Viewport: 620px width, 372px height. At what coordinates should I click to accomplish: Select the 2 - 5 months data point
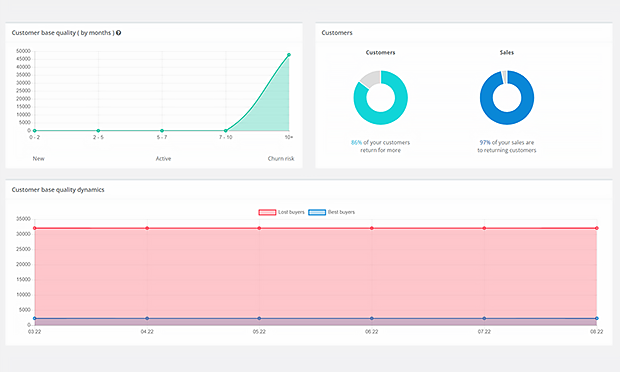coord(98,130)
